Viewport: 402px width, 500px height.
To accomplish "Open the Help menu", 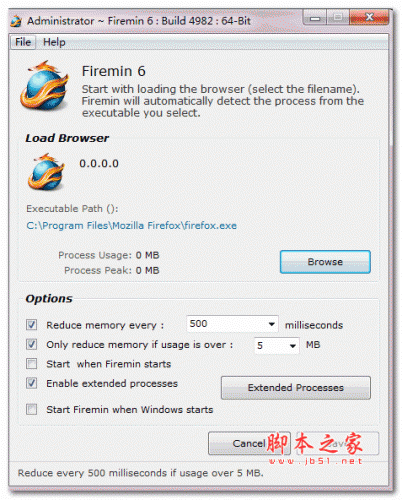I will coord(54,42).
